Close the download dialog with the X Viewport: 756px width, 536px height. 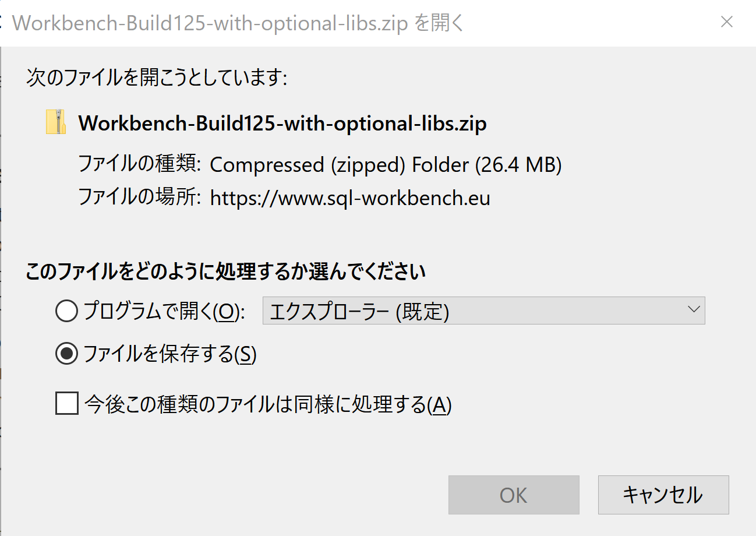pyautogui.click(x=727, y=22)
